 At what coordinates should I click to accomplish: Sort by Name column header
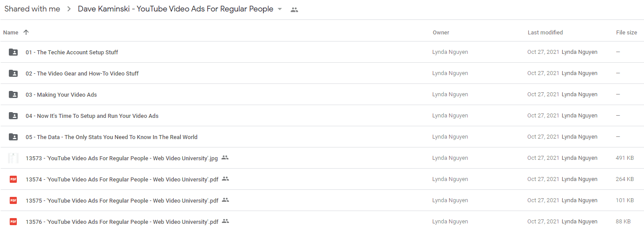11,32
